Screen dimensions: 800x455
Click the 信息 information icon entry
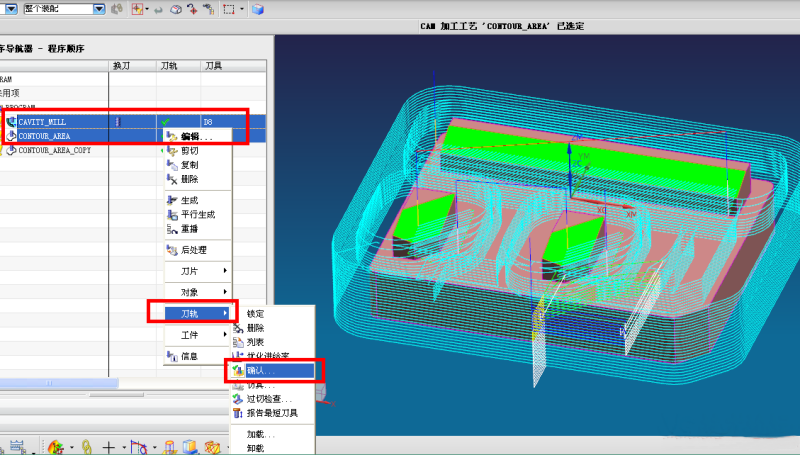tap(173, 356)
